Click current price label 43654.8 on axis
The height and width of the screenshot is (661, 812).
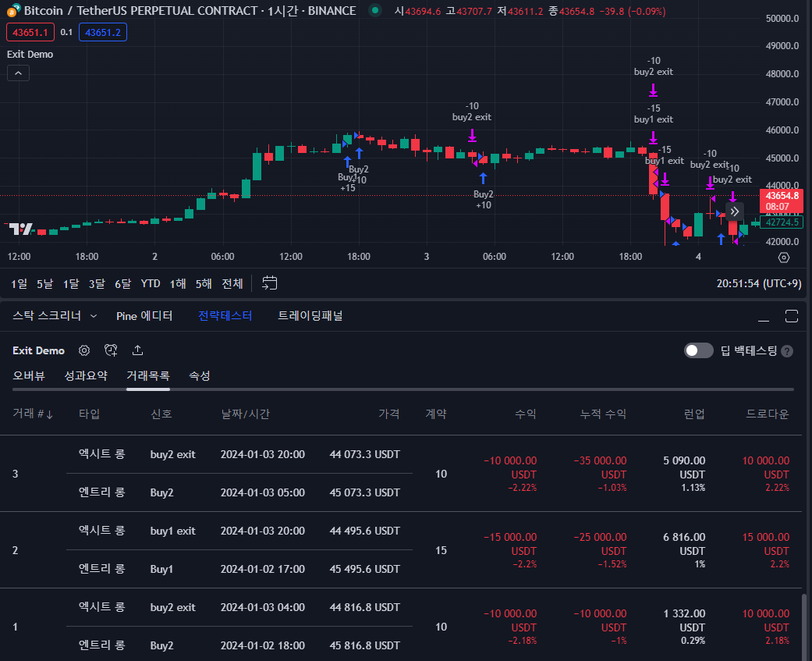782,201
